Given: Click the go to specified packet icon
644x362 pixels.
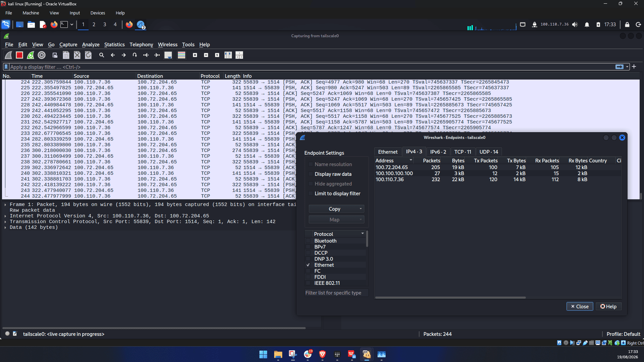Looking at the screenshot, I should (135, 55).
